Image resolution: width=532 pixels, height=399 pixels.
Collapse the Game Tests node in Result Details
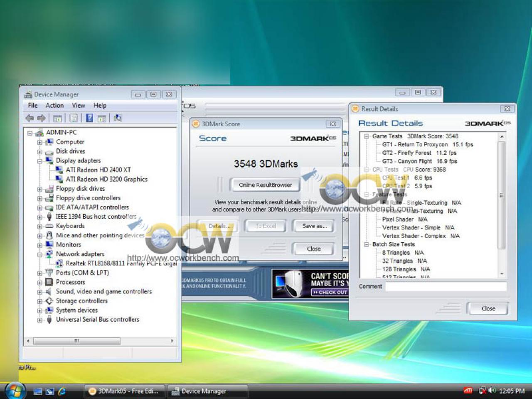point(367,136)
